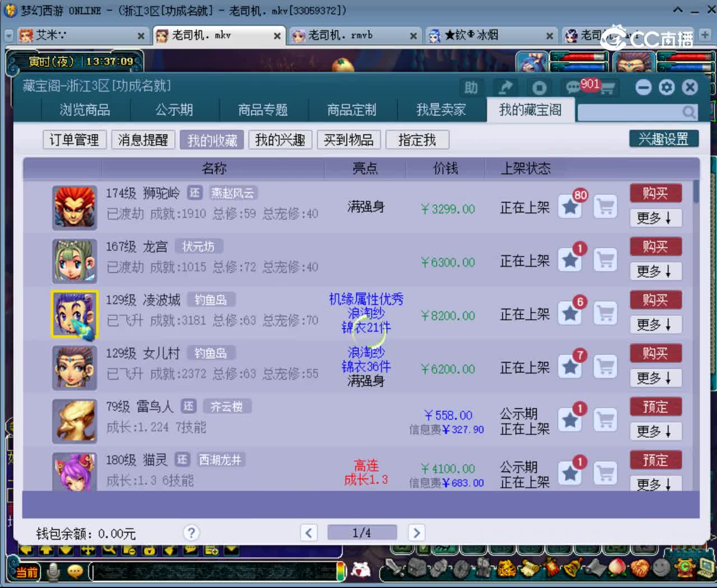The height and width of the screenshot is (588, 717).
Task: Add 凌波城 character to cart
Action: (x=606, y=314)
